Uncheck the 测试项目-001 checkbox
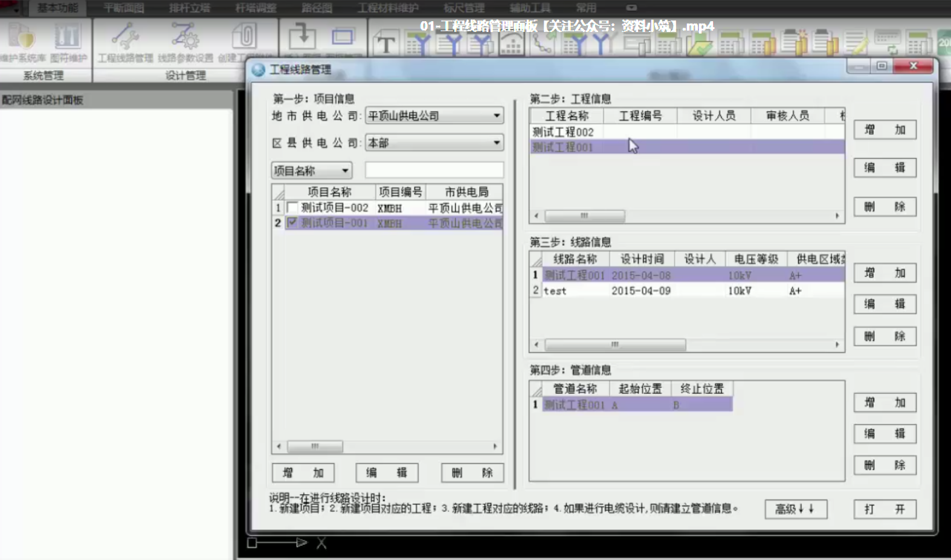 292,223
